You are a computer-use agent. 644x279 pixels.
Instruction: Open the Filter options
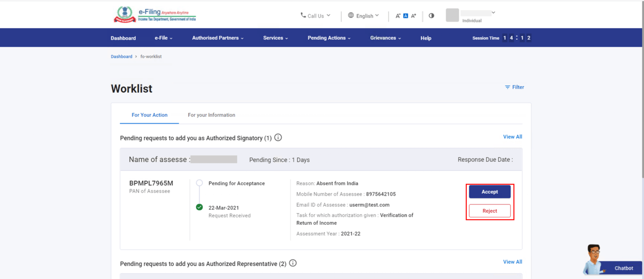coord(515,87)
